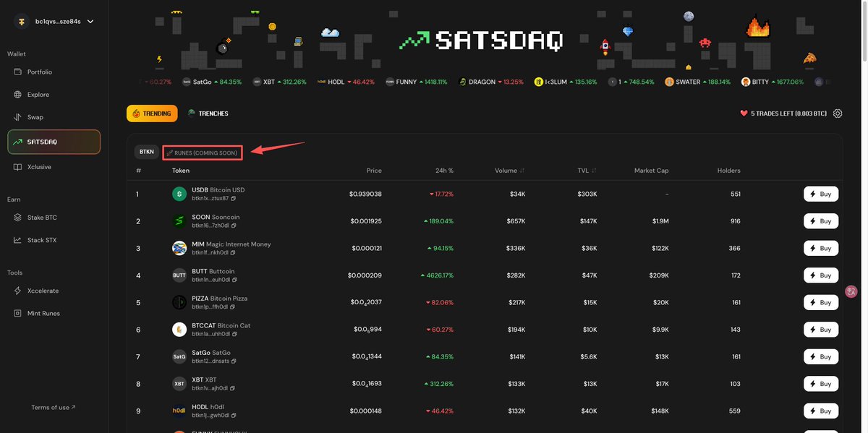Click the SOON token logo
The height and width of the screenshot is (433, 868).
tap(179, 221)
